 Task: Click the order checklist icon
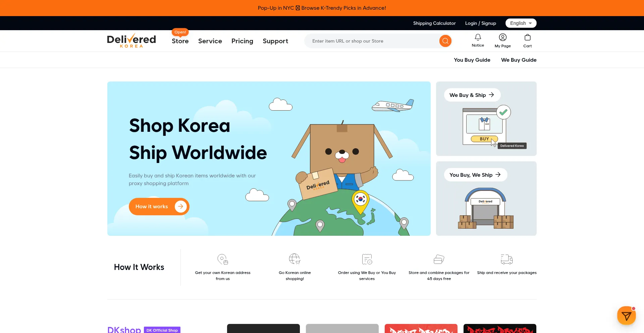pos(367,259)
